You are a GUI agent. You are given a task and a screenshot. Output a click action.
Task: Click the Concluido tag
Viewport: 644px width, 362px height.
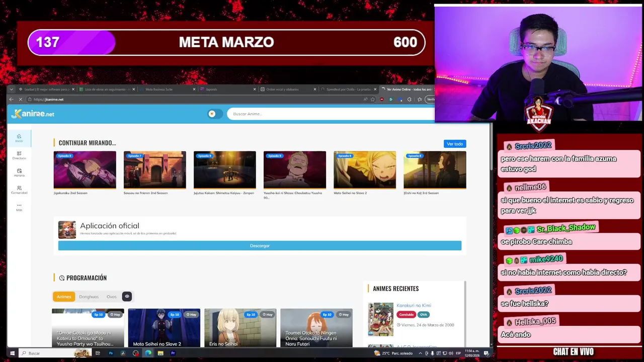[406, 315]
